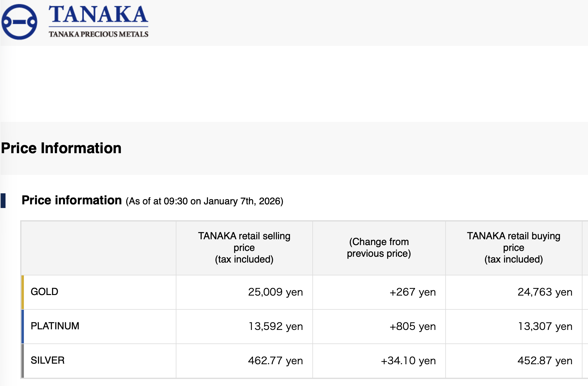
Task: Click the retail buying price column header
Action: [x=514, y=248]
